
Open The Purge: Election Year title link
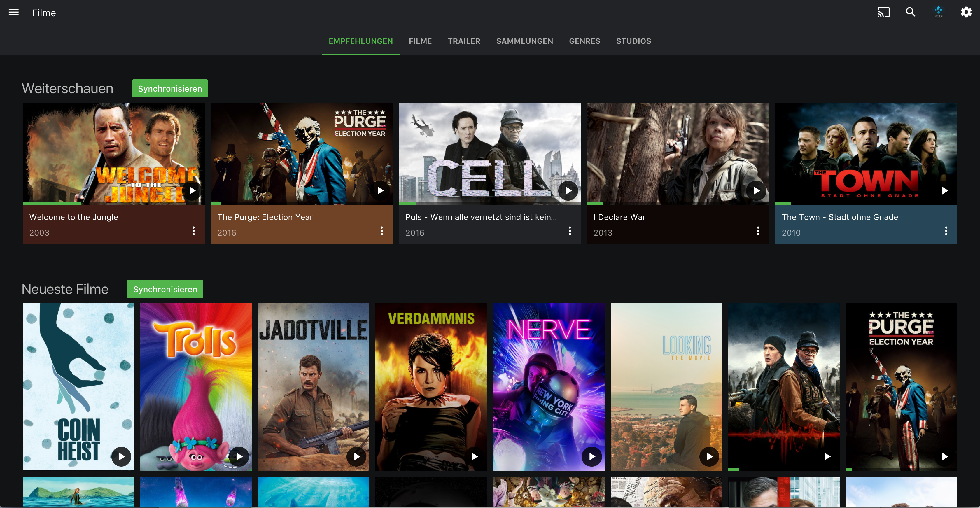pyautogui.click(x=265, y=217)
